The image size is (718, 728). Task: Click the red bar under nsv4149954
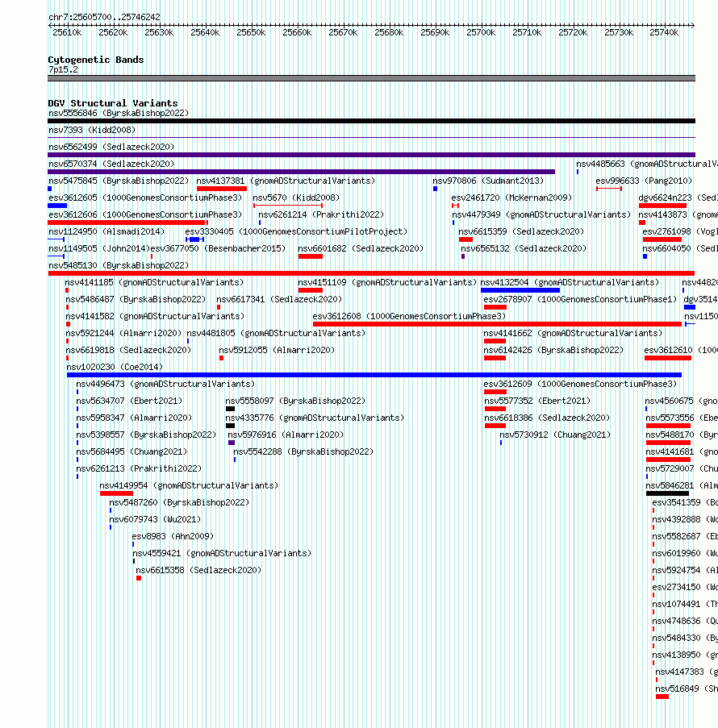click(117, 493)
